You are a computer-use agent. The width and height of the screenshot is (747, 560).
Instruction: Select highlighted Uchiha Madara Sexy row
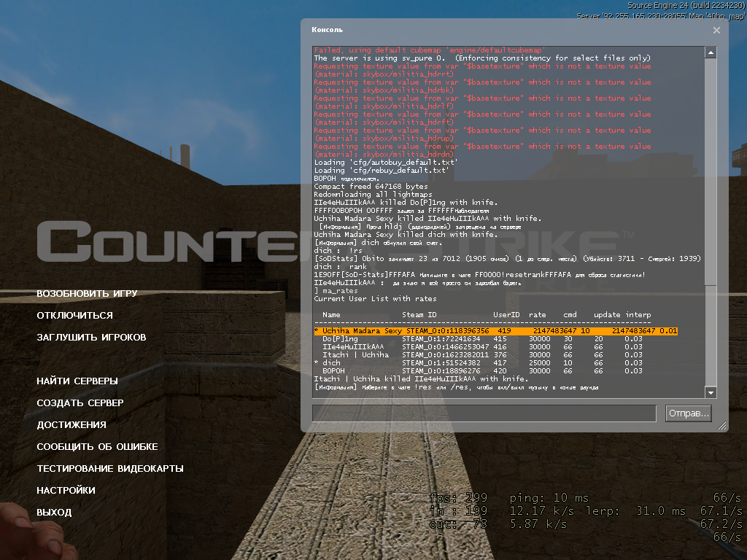pos(495,331)
